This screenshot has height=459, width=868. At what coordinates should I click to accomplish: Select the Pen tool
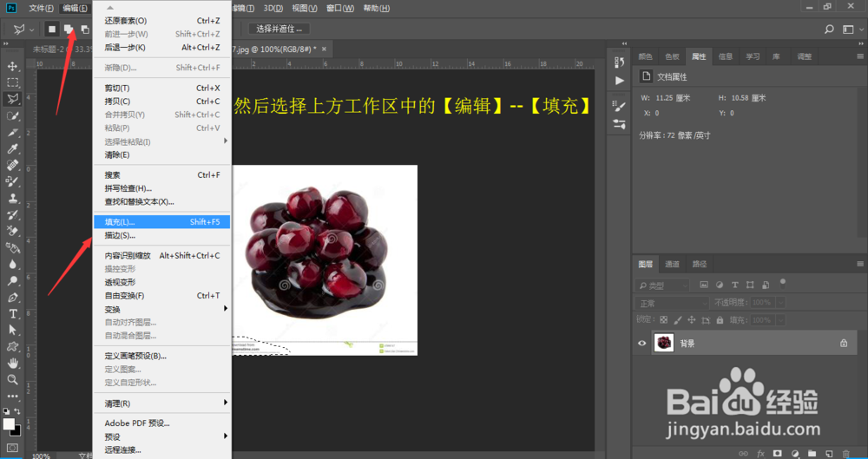pyautogui.click(x=12, y=298)
